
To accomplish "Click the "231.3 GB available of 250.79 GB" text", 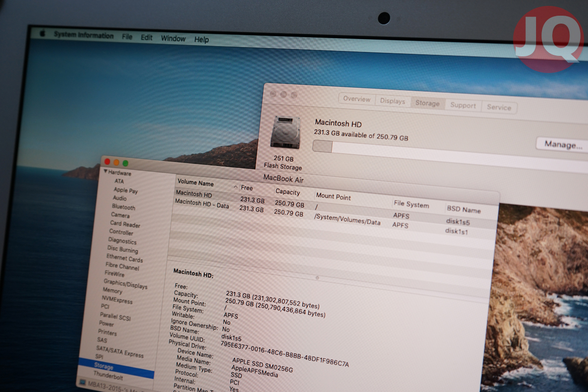I will (361, 135).
